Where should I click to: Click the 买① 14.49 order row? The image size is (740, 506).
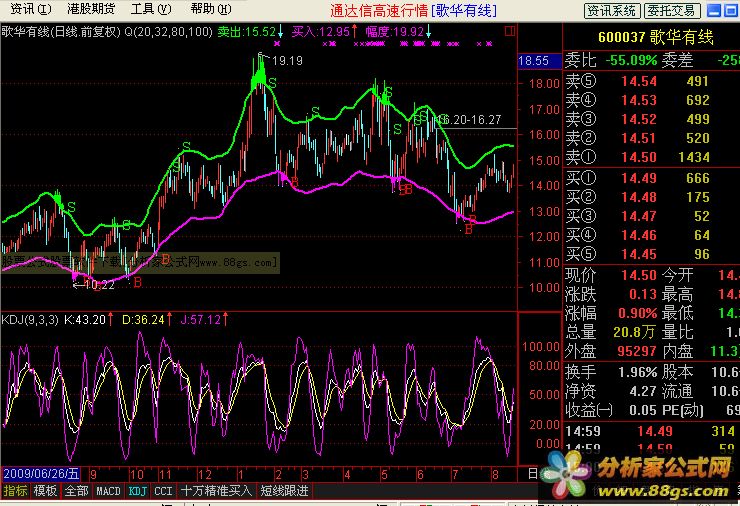coord(651,178)
